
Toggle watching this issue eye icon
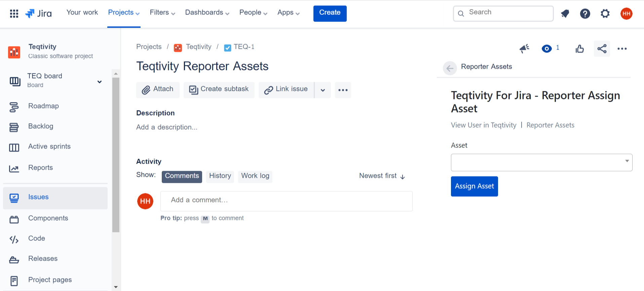(547, 49)
